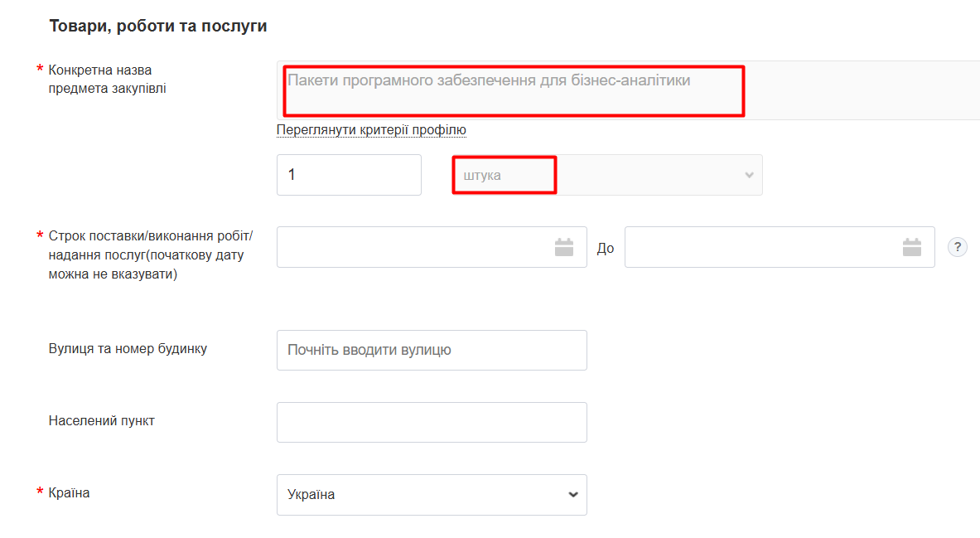The width and height of the screenshot is (980, 538).
Task: Open the штука unit of measure dropdown
Action: click(x=606, y=175)
